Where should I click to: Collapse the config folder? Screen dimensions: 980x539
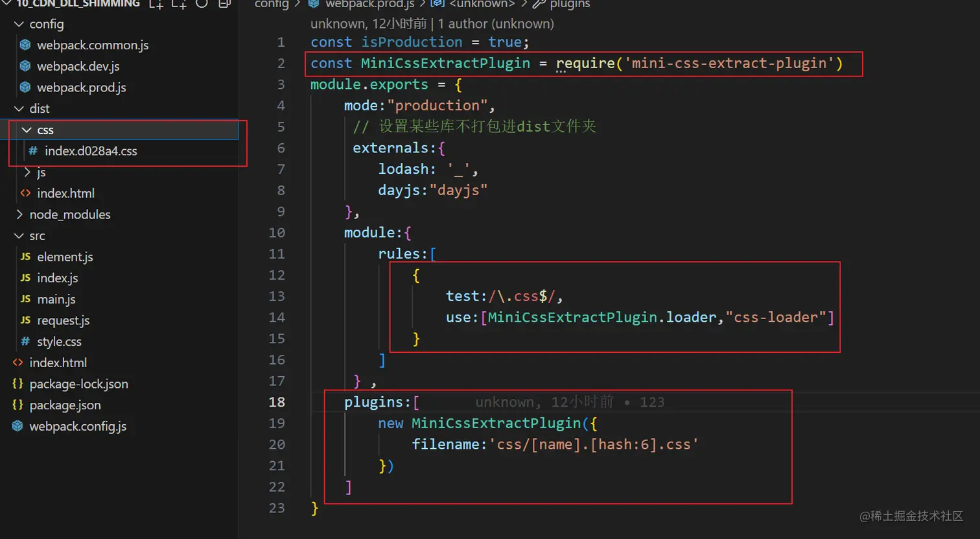click(19, 24)
